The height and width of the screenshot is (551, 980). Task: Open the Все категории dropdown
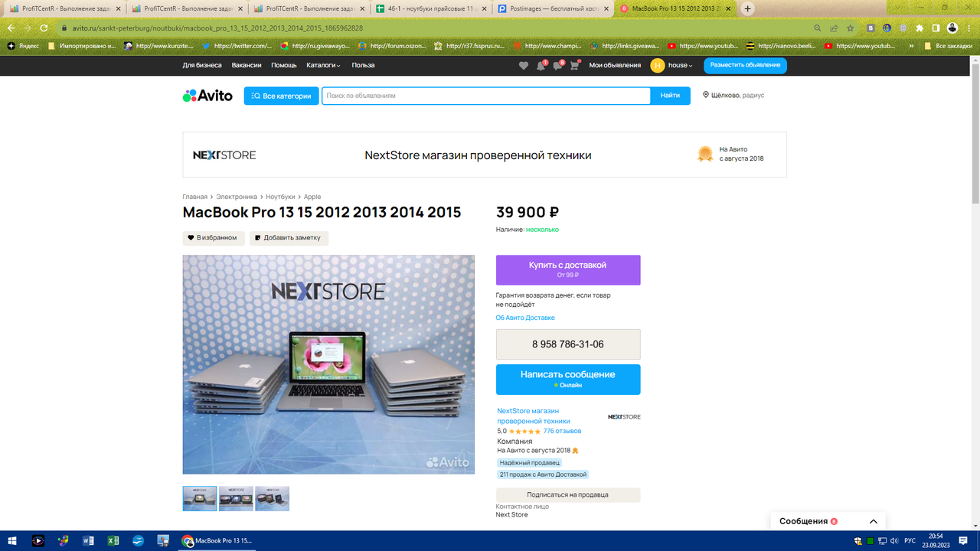tap(281, 95)
